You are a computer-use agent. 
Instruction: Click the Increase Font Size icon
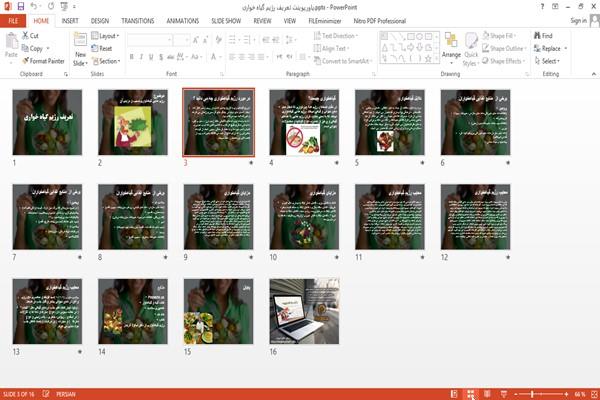(196, 39)
